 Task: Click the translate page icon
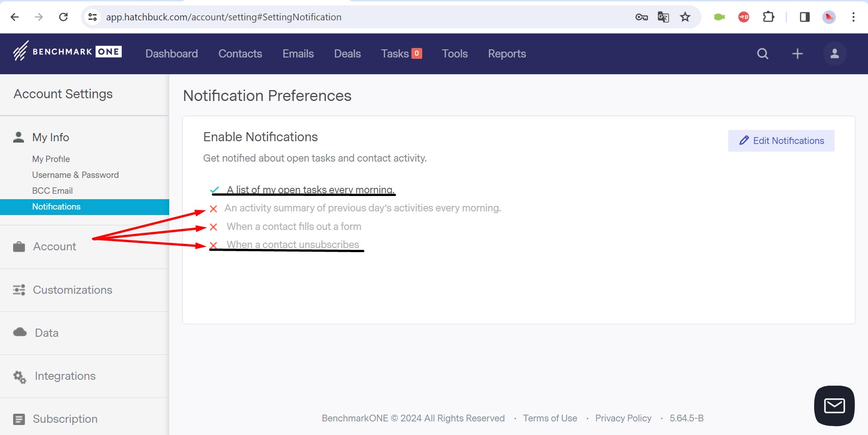(x=663, y=17)
